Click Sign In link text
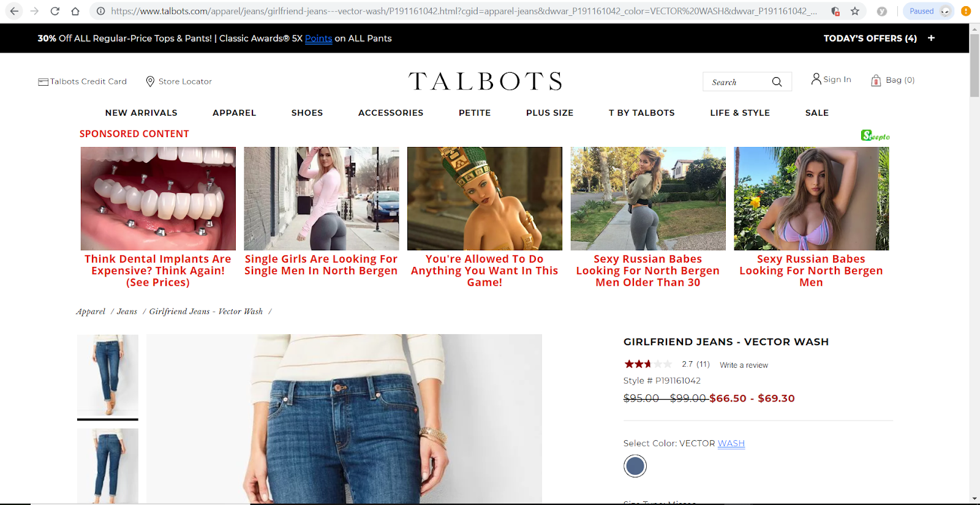 [837, 80]
